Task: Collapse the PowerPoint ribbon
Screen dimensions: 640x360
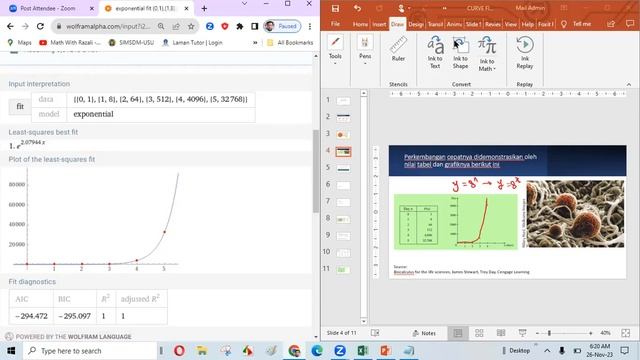Action: pos(629,84)
